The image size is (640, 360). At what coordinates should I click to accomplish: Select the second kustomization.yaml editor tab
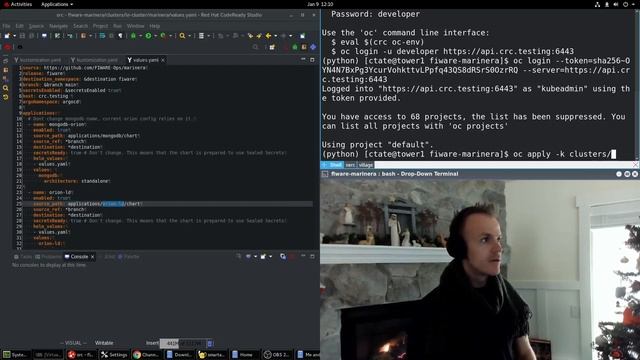94,60
